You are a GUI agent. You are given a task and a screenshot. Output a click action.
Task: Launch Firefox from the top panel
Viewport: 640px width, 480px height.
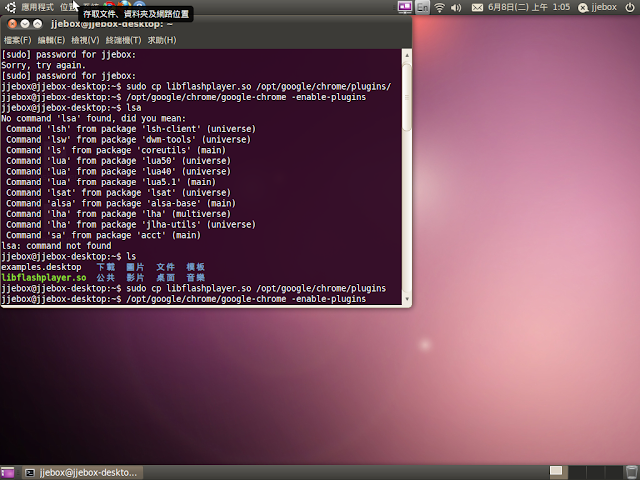(124, 5)
